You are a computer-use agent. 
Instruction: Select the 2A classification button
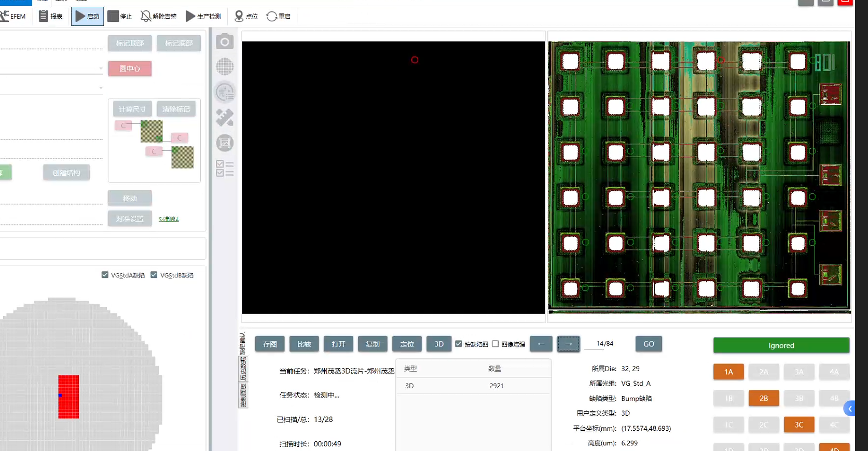764,372
